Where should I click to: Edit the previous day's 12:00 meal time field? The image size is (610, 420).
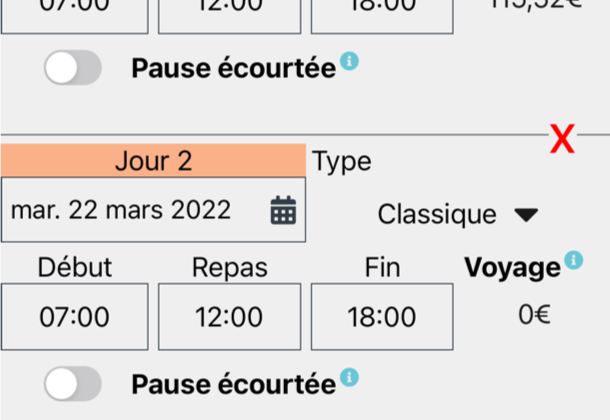[230, 16]
